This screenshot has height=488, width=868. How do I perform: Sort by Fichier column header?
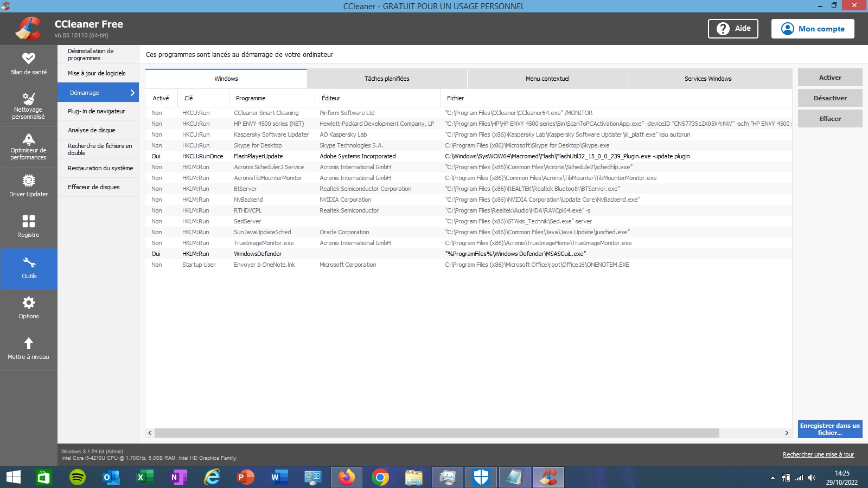point(616,98)
